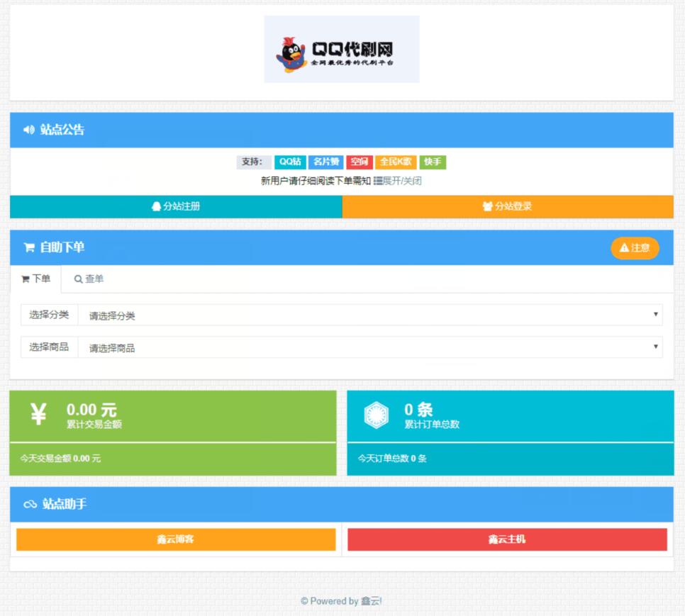Click the link icon beside 站点助手
The height and width of the screenshot is (616, 685).
pos(30,505)
